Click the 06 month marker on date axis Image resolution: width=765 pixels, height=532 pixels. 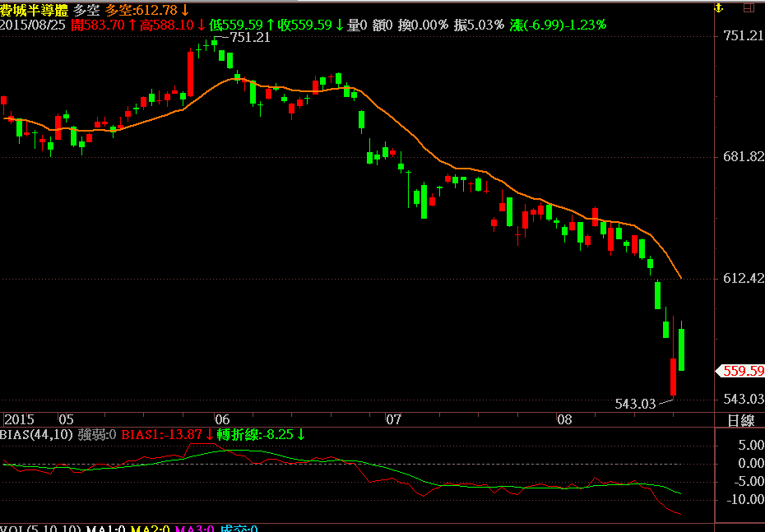click(222, 419)
